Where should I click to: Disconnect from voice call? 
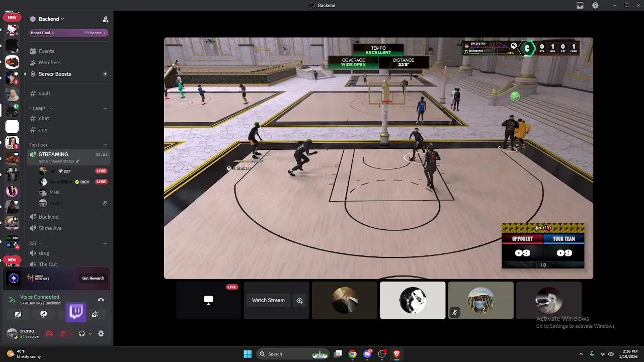101,300
